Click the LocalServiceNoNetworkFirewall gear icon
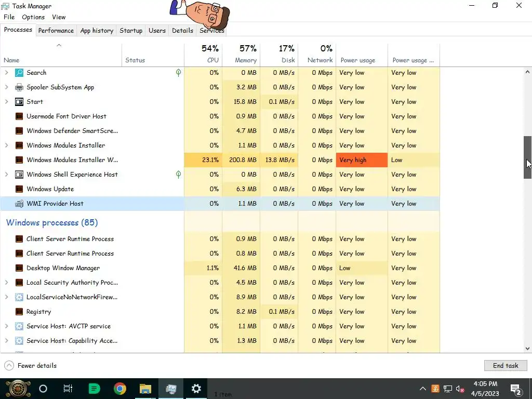 [19, 297]
